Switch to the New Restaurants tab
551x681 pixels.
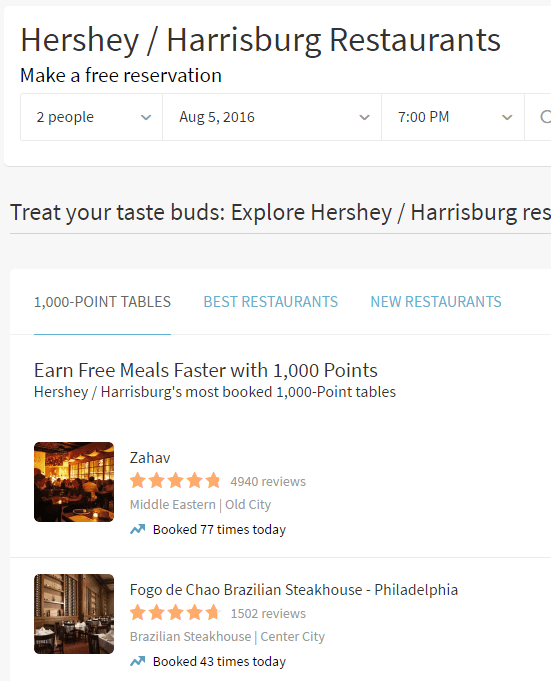(x=436, y=302)
